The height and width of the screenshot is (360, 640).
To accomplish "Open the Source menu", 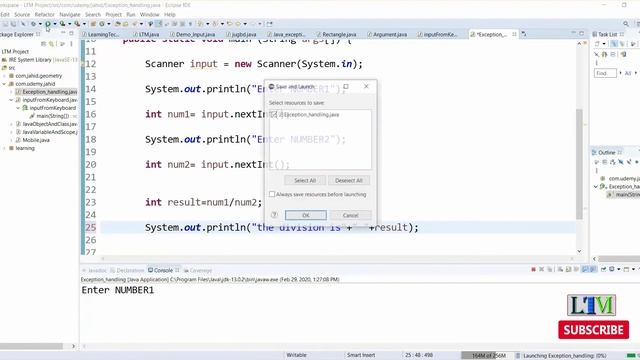I will 22,14.
